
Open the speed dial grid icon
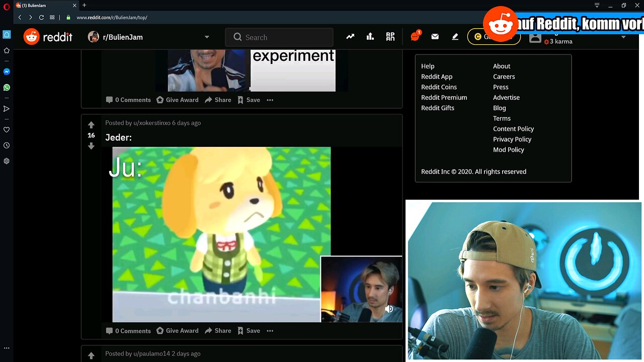click(x=52, y=17)
